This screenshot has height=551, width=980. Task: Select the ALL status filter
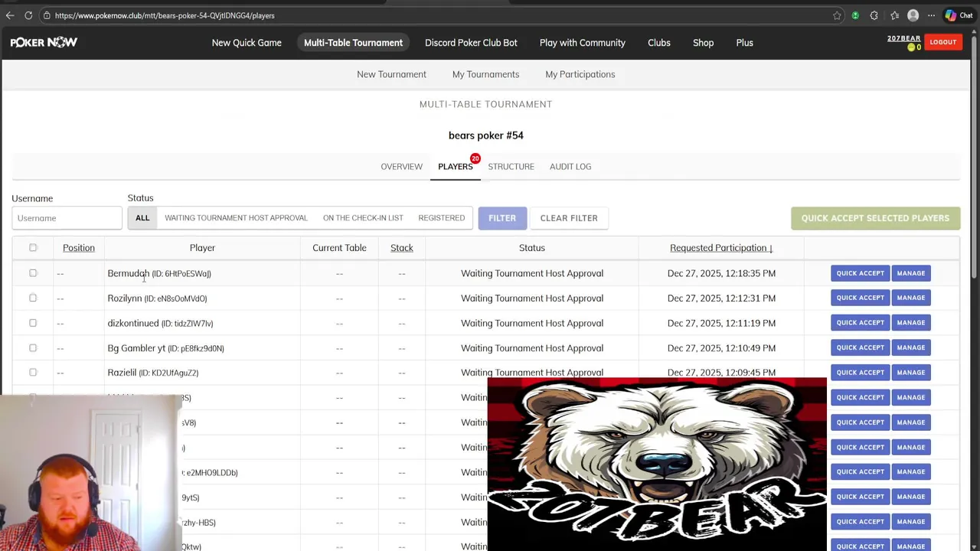[x=142, y=218]
